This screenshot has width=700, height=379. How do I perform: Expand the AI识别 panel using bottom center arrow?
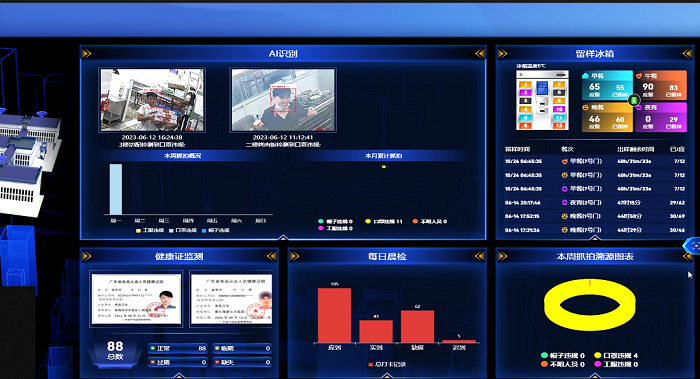pos(283,237)
